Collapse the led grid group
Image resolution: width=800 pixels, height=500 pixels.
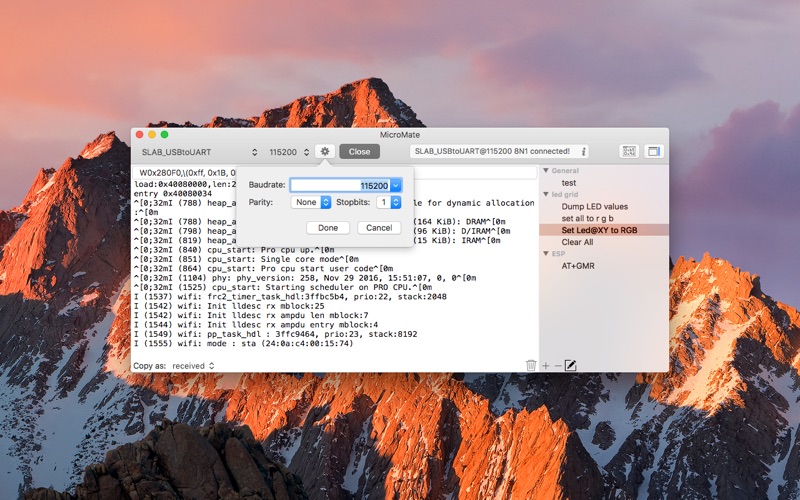pyautogui.click(x=545, y=194)
